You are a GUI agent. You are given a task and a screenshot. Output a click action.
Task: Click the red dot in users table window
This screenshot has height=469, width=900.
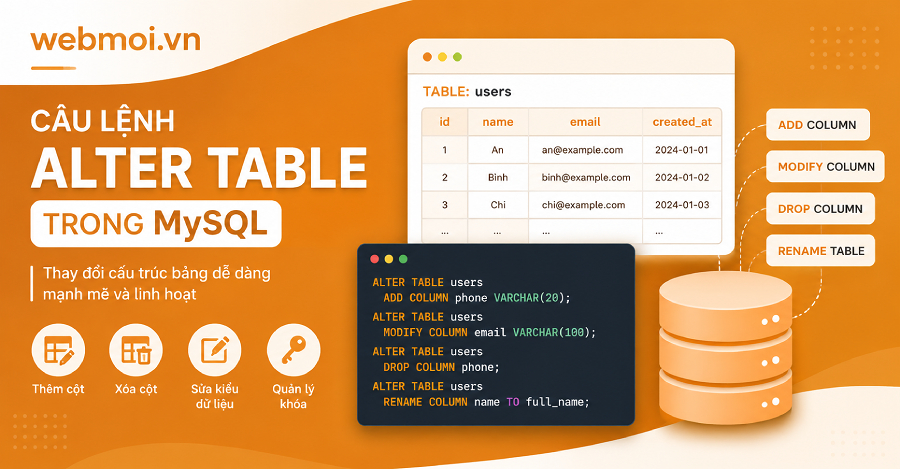427,57
